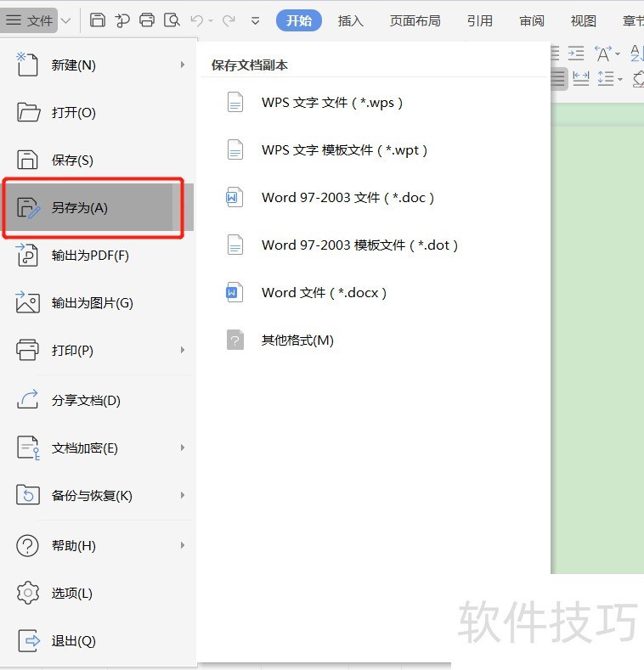Select 打印(P) in the file menu
This screenshot has height=670, width=644.
[99, 350]
